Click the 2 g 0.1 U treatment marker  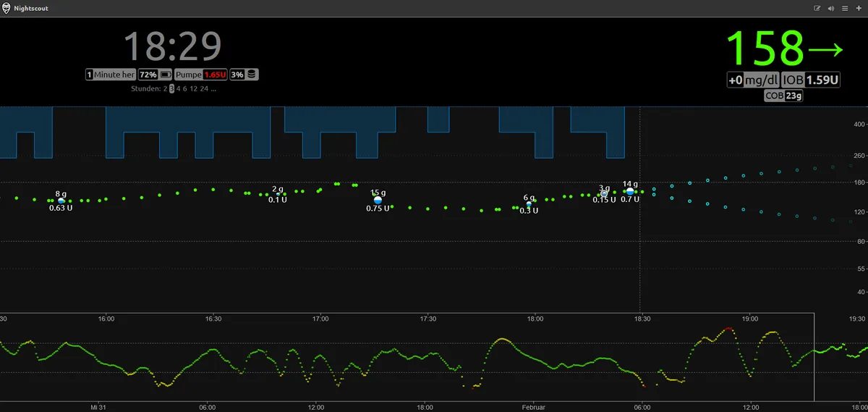click(278, 194)
